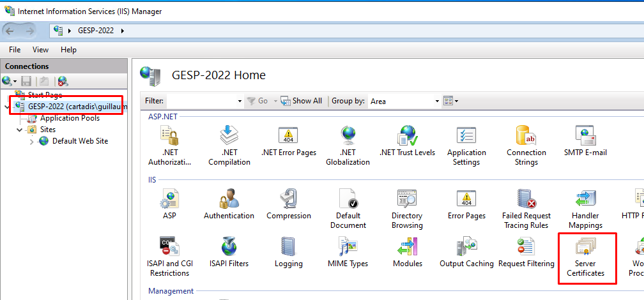Click the Go filter button
This screenshot has height=300, width=644.
point(257,101)
